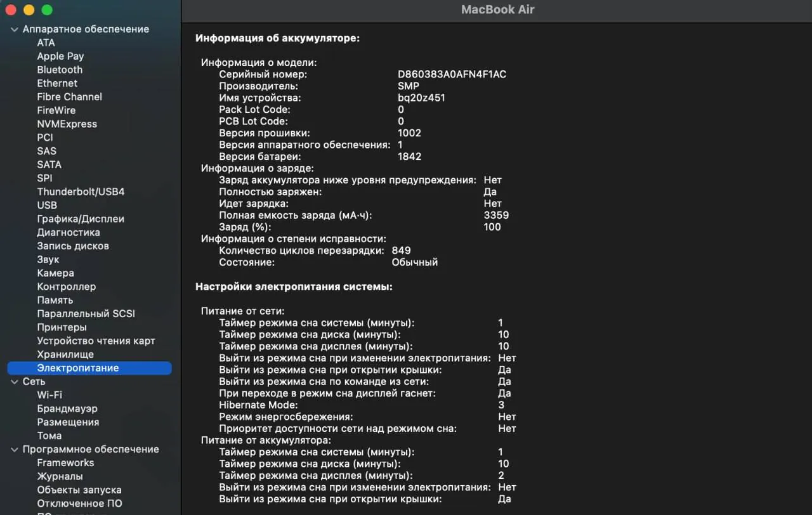The width and height of the screenshot is (812, 515).
Task: Select Журналы sidebar entry
Action: pyautogui.click(x=60, y=476)
